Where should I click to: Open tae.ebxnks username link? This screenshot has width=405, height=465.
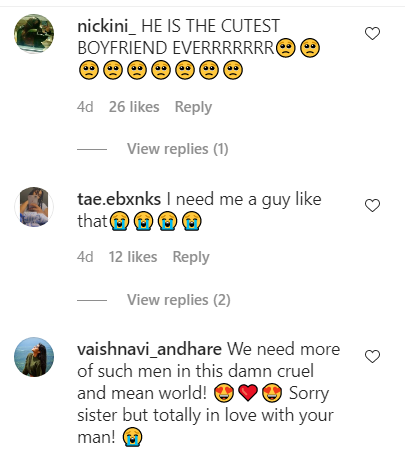coord(119,199)
